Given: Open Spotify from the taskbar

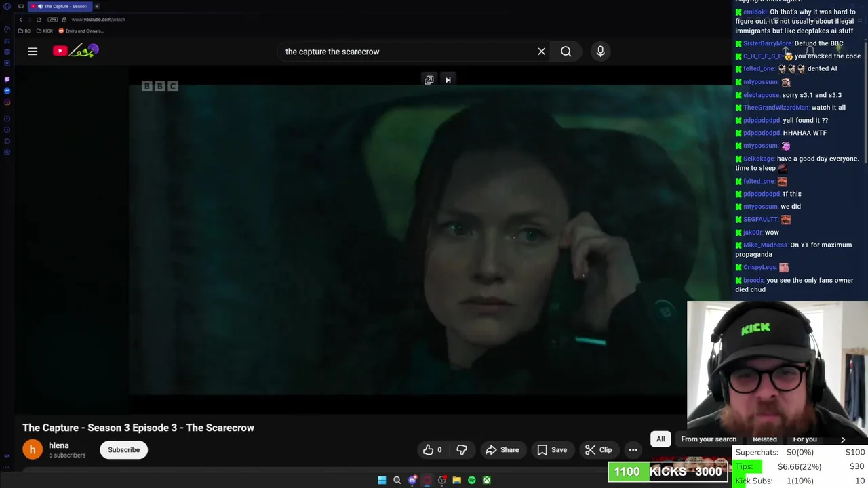Looking at the screenshot, I should (x=471, y=480).
